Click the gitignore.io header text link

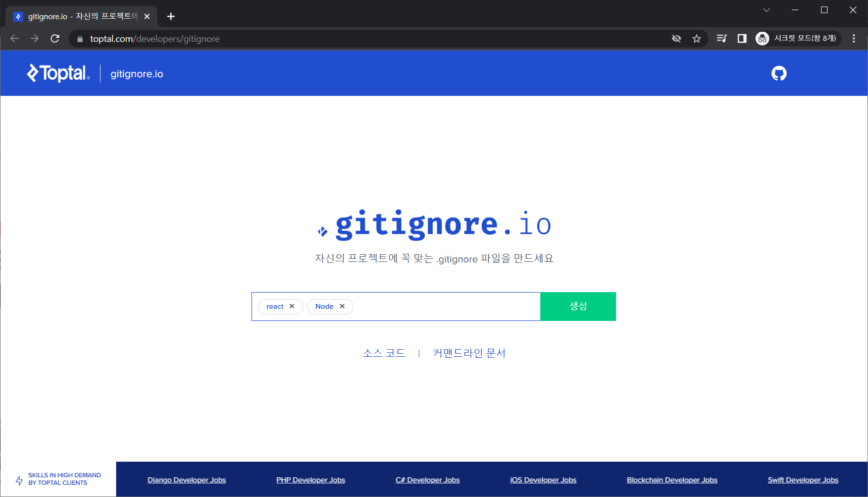[137, 74]
